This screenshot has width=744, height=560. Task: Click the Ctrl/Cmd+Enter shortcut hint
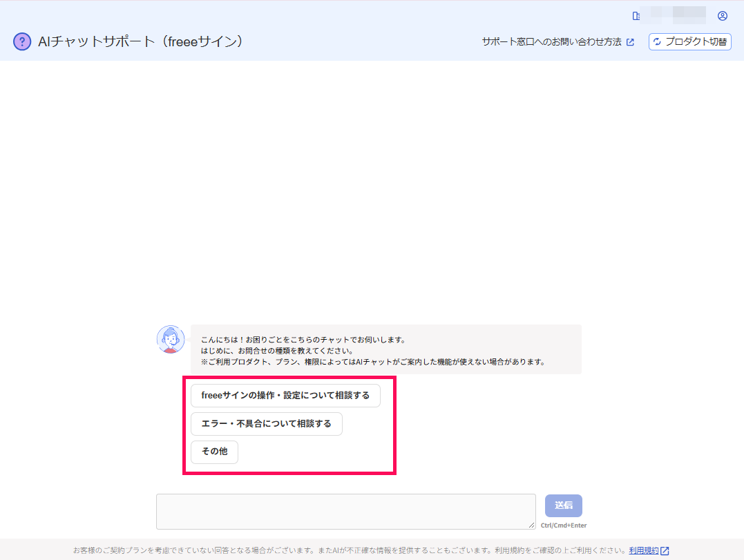tap(564, 525)
